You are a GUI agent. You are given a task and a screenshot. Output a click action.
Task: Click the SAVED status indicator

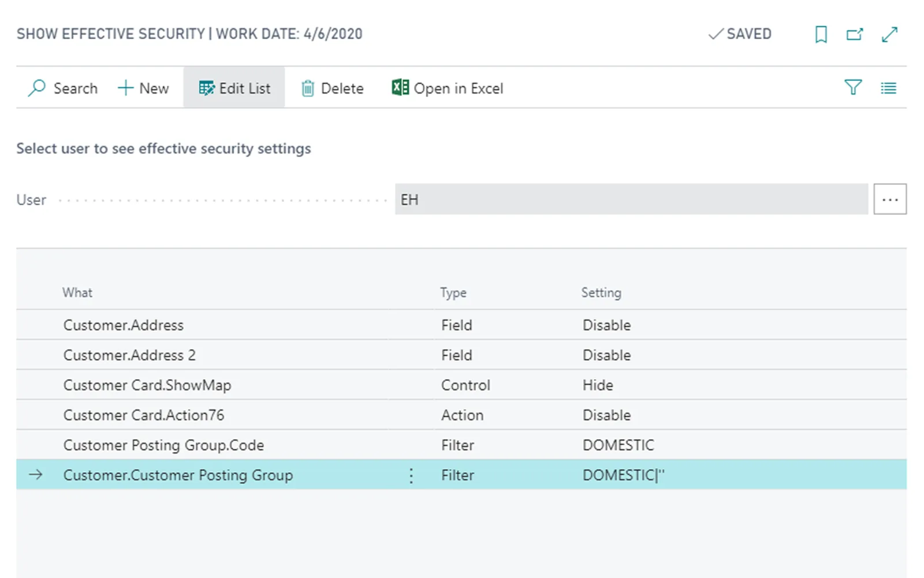tap(740, 34)
